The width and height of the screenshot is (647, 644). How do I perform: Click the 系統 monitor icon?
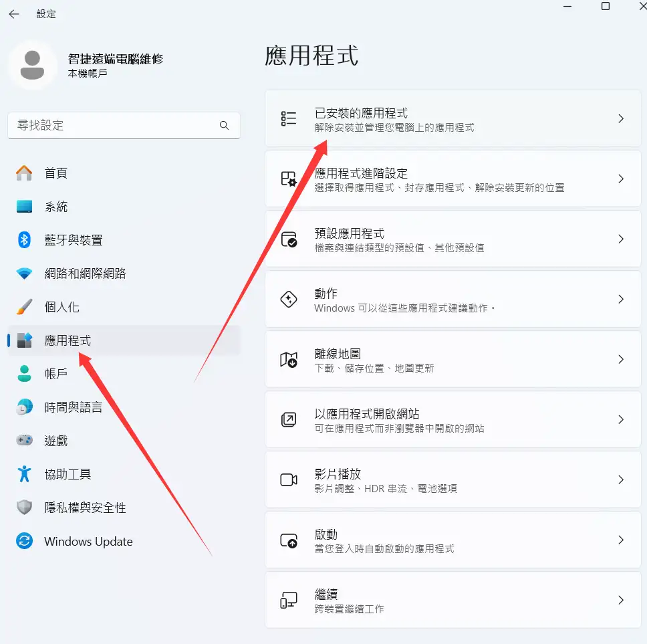pyautogui.click(x=24, y=207)
